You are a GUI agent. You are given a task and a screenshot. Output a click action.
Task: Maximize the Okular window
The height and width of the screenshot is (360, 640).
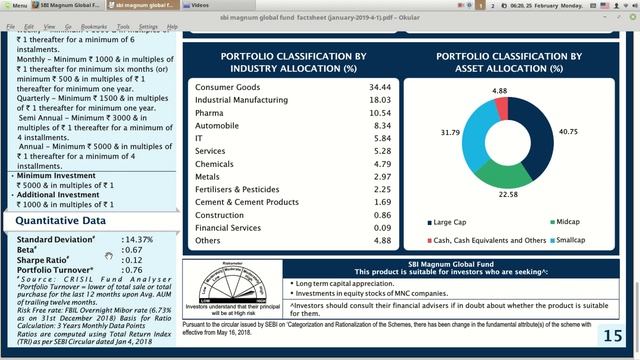(x=619, y=17)
